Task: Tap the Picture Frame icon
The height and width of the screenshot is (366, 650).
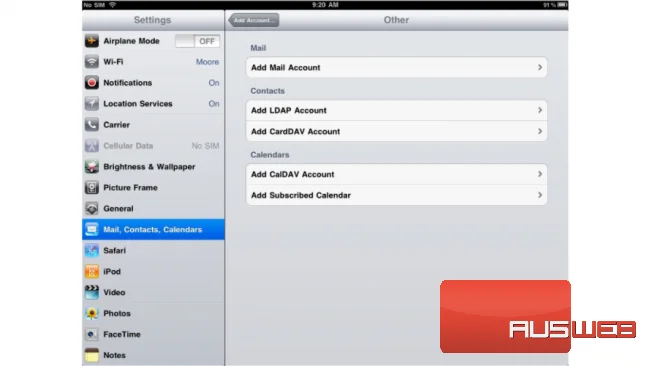Action: tap(92, 187)
